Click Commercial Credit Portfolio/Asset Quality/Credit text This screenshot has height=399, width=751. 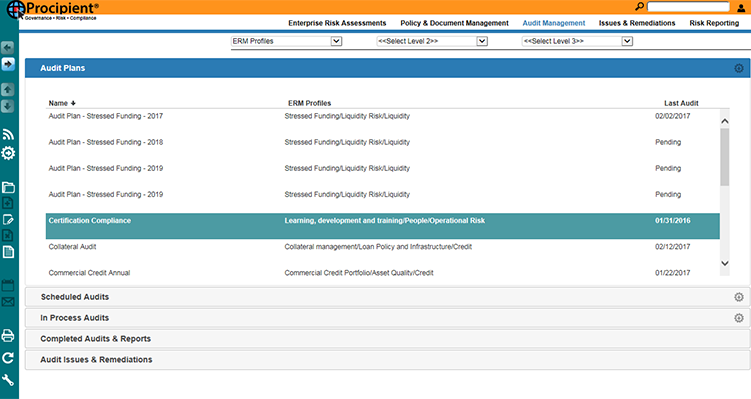click(x=359, y=273)
